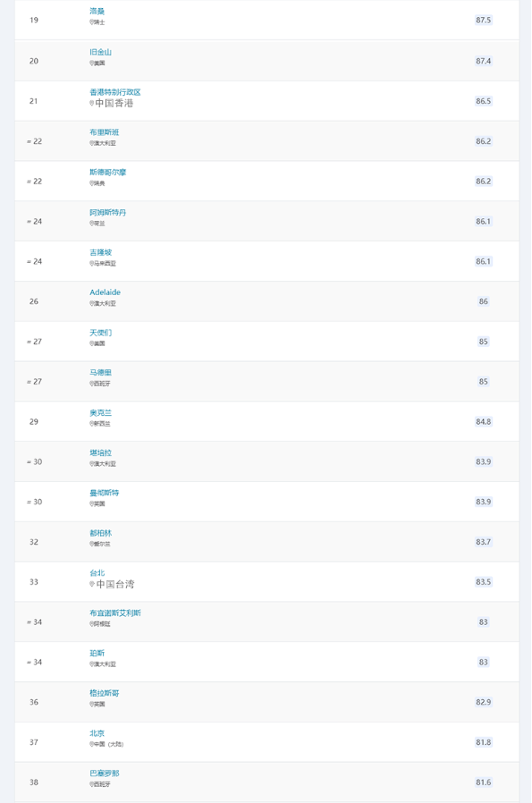Image resolution: width=532 pixels, height=803 pixels.
Task: Open the 旧金山 city link
Action: coord(100,52)
